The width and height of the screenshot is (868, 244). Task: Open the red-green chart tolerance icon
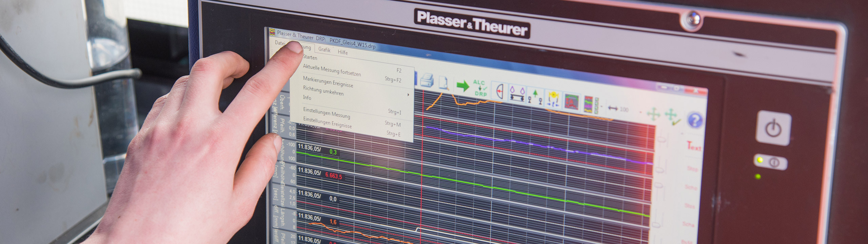click(x=572, y=102)
